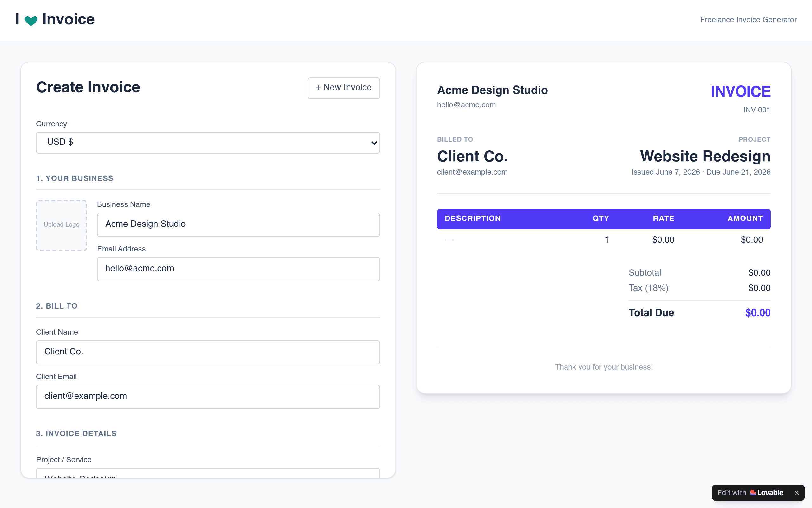Click the 1. YOUR BUSINESS section heading
Viewport: 812px width, 508px height.
[x=75, y=178]
